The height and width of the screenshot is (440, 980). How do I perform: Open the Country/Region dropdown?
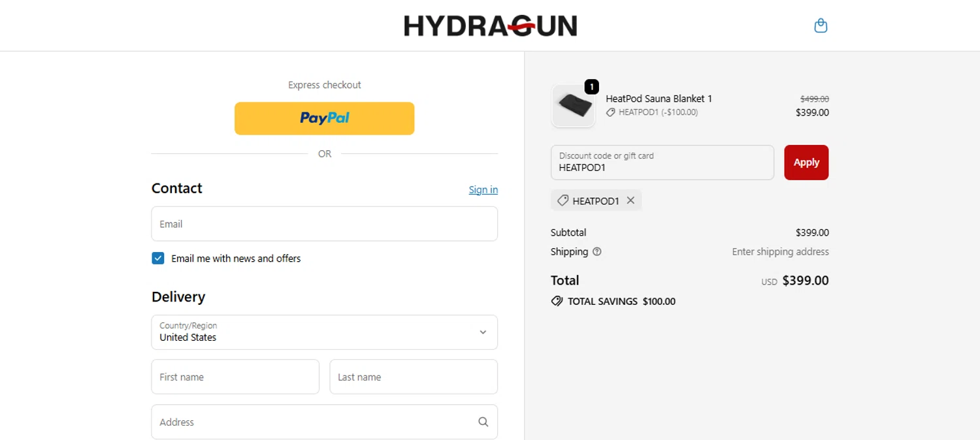pos(325,332)
